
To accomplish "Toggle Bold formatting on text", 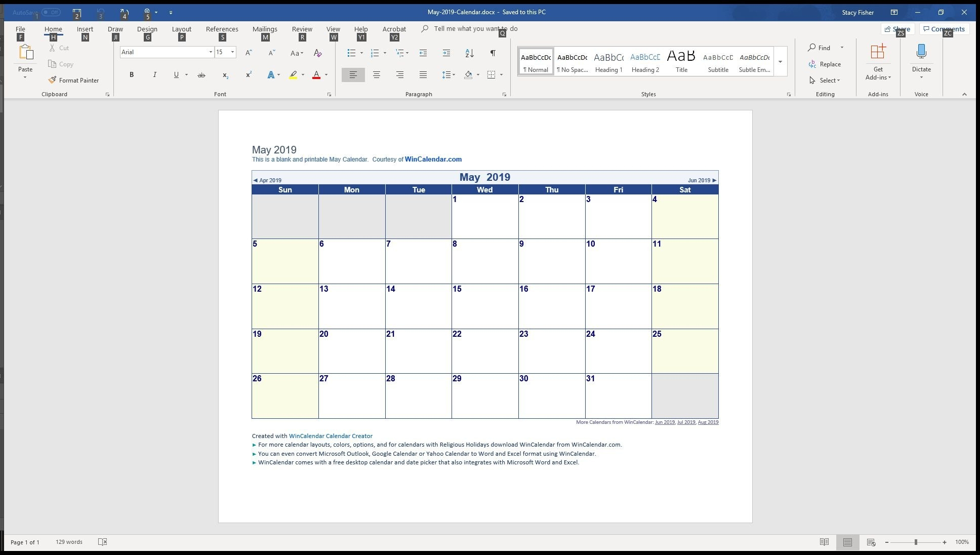I will pos(131,74).
